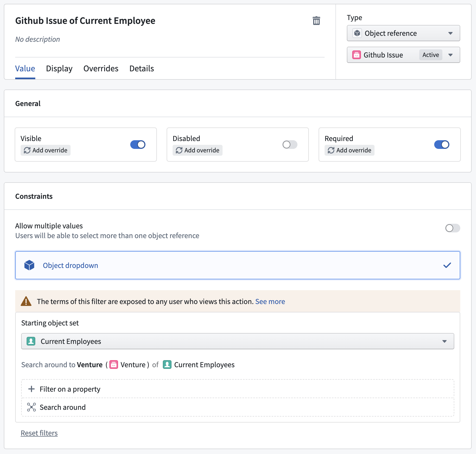Open the Object reference type dropdown
Viewport: 476px width, 454px height.
point(403,33)
